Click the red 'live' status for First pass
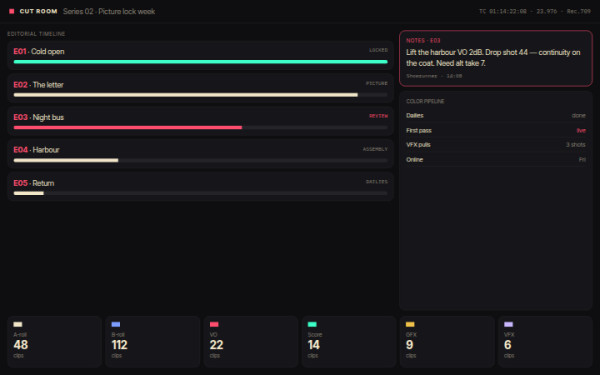600x375 pixels. (581, 130)
